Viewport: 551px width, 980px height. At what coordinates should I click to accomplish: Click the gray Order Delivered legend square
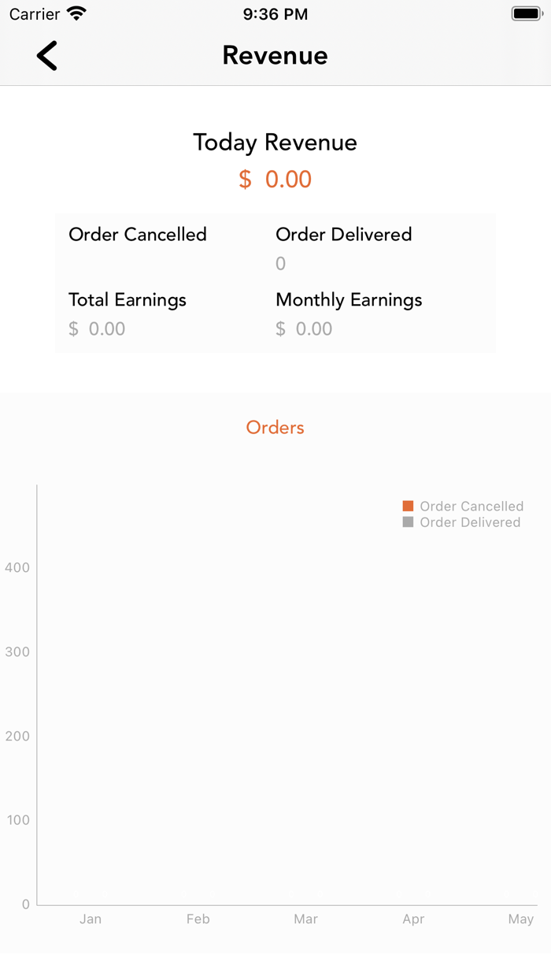[x=408, y=522]
